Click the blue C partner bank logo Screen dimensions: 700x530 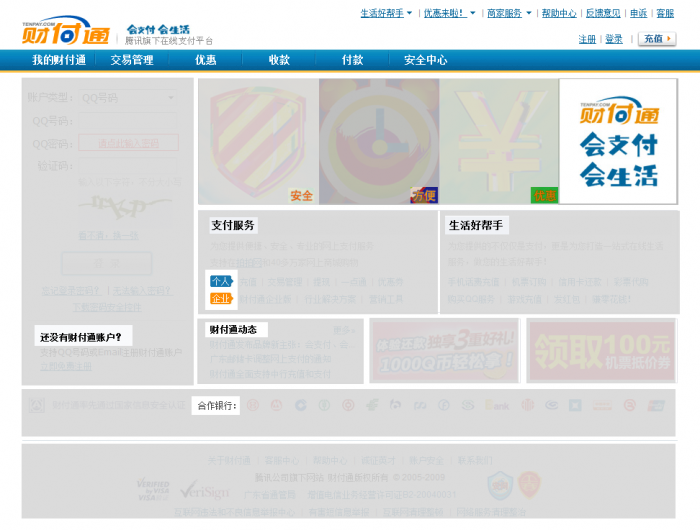click(x=300, y=405)
